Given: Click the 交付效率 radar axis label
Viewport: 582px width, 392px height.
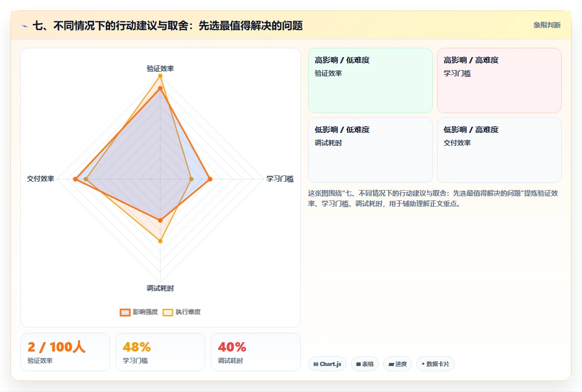Looking at the screenshot, I should click(41, 179).
